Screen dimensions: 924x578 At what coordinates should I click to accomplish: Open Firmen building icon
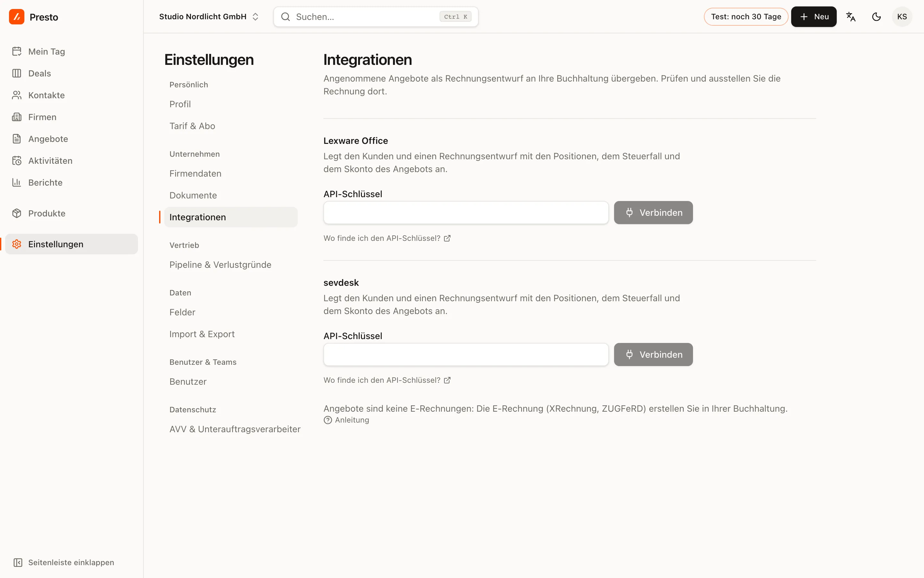pos(16,117)
